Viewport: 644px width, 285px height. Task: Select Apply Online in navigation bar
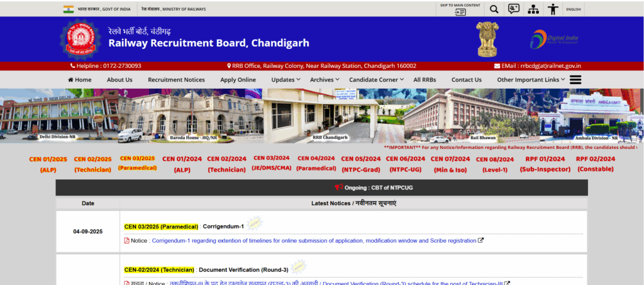tap(238, 80)
